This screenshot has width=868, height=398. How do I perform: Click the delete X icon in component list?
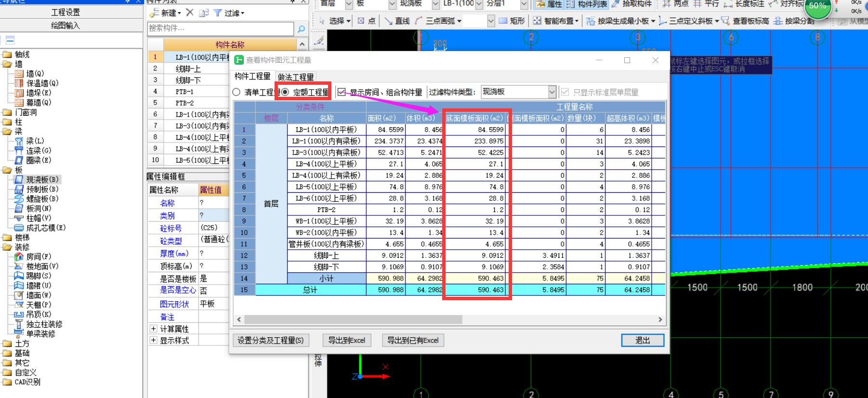tap(190, 13)
